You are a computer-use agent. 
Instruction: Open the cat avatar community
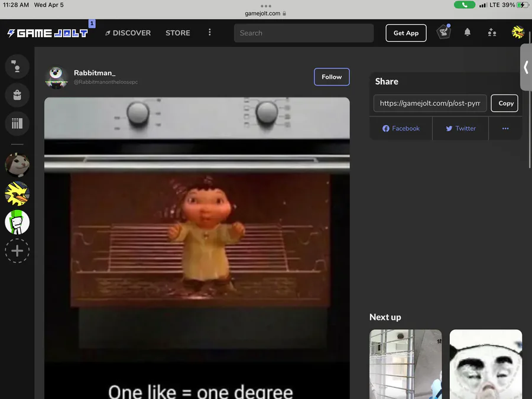pyautogui.click(x=17, y=165)
